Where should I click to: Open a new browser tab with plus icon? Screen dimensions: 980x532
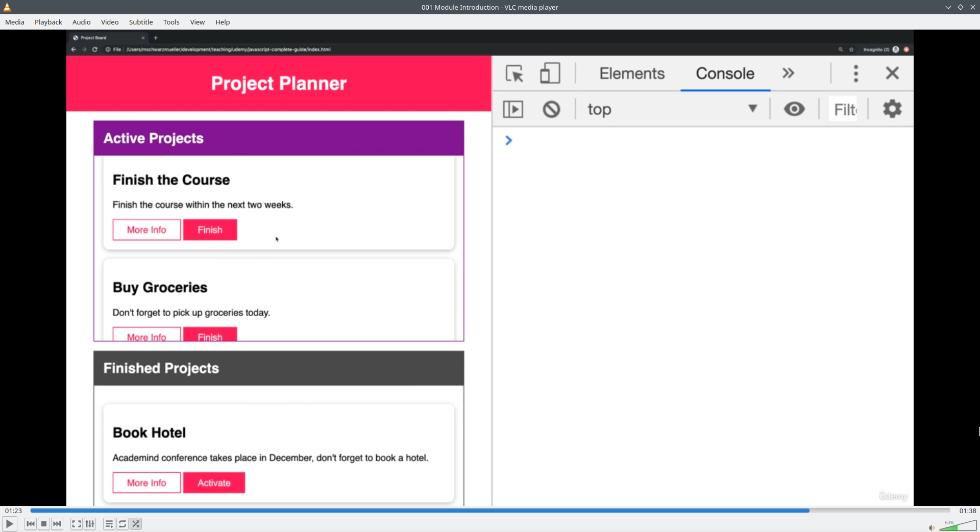[156, 38]
